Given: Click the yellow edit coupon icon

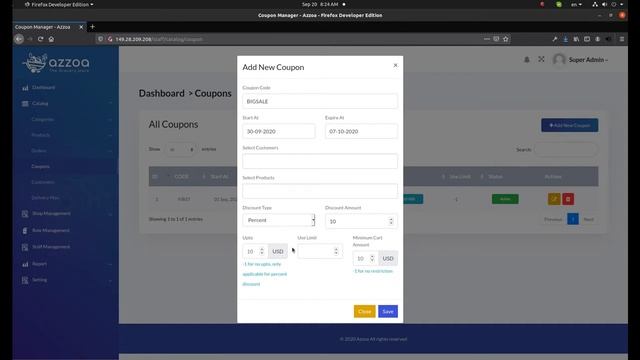Looking at the screenshot, I should [x=554, y=199].
